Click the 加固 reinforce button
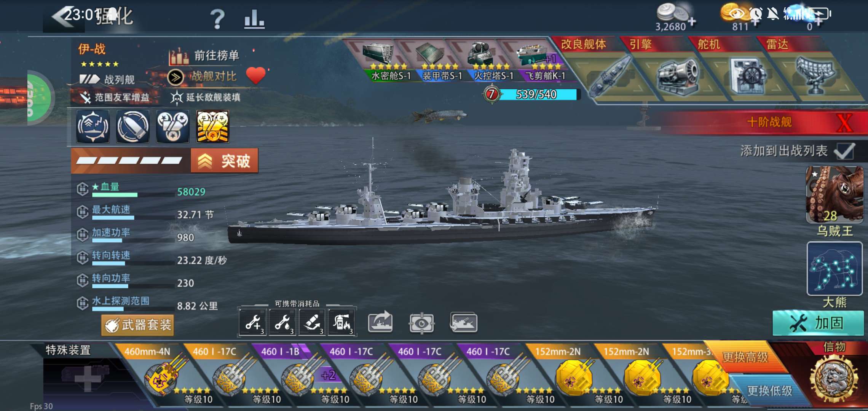This screenshot has height=411, width=868. [818, 323]
